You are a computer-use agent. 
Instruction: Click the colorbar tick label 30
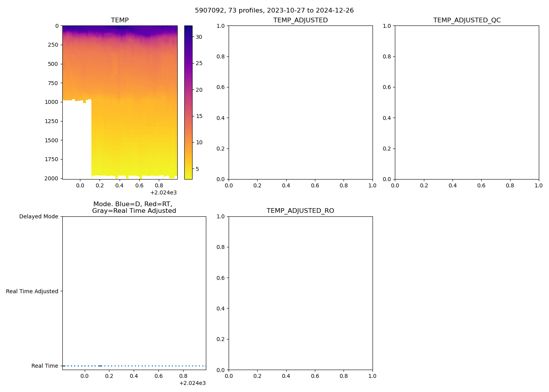coord(199,37)
